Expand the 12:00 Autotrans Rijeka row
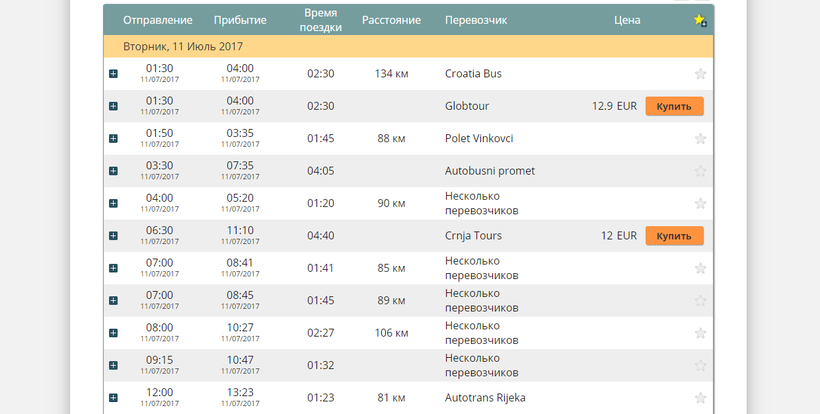 click(x=113, y=398)
